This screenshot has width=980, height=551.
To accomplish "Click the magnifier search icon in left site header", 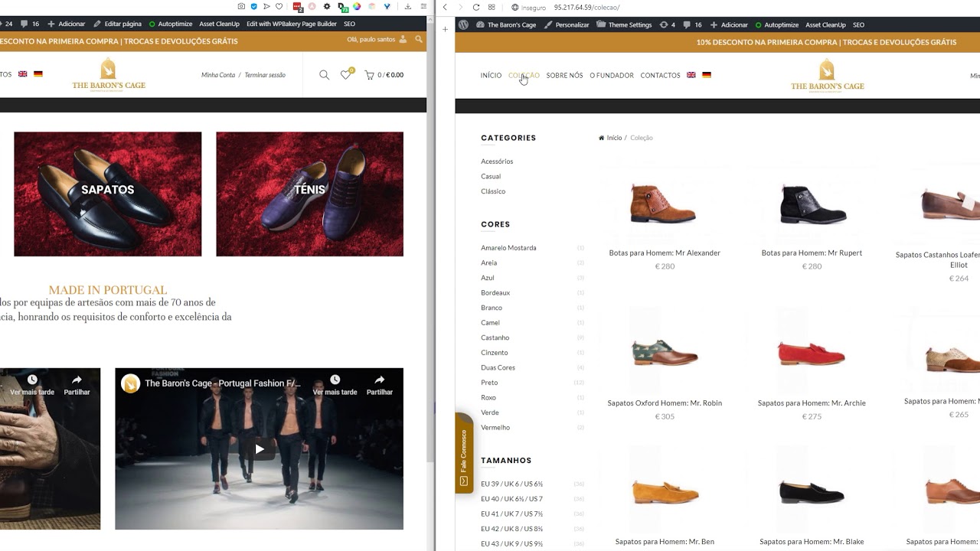I will [324, 75].
